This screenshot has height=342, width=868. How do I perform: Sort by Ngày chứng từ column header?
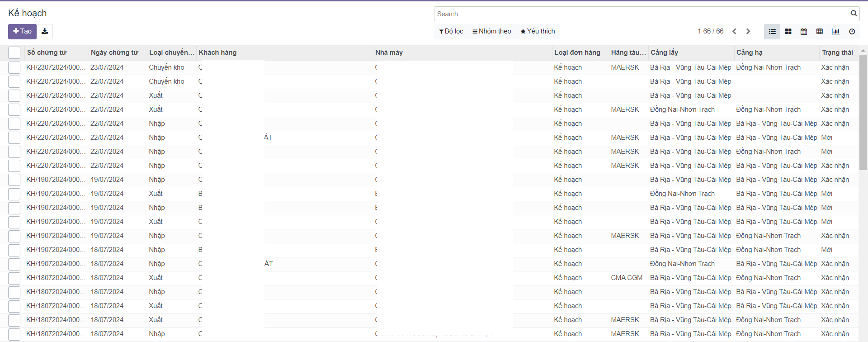click(114, 52)
